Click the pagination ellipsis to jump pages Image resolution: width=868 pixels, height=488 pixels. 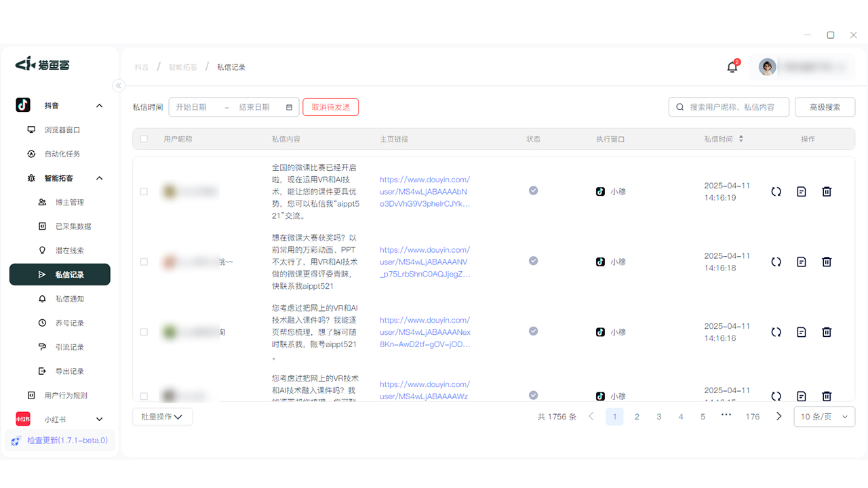[726, 414]
